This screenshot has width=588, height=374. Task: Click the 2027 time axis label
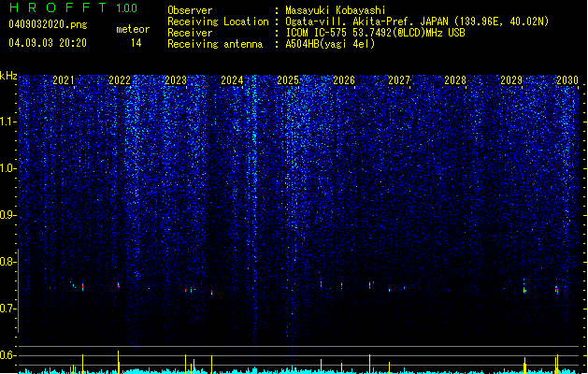(399, 79)
